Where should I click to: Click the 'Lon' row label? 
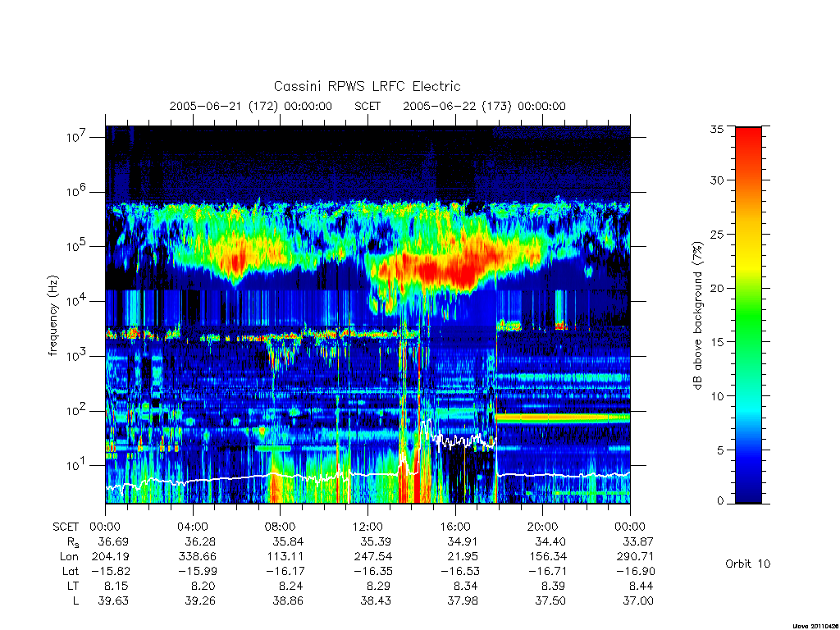(x=69, y=556)
